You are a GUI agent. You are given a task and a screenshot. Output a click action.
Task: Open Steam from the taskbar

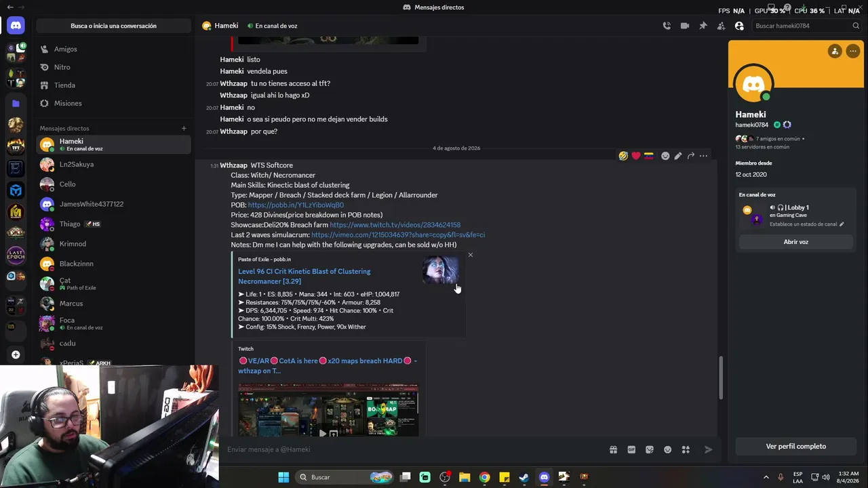pos(524,477)
